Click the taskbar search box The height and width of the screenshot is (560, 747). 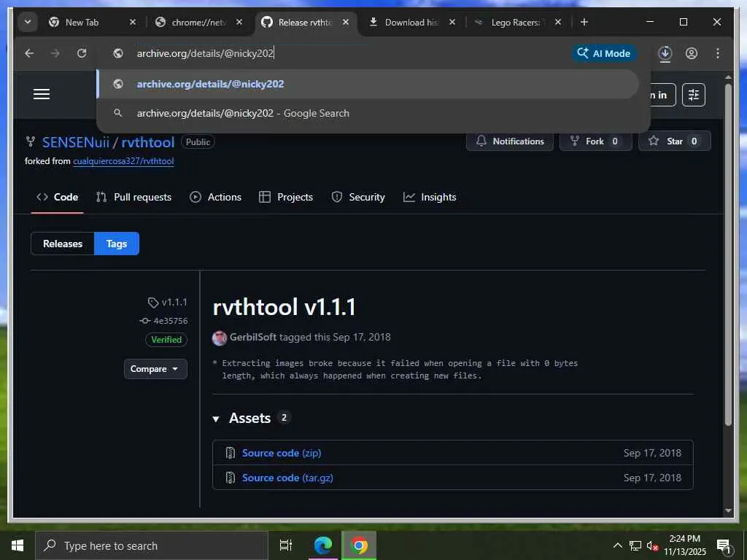click(152, 545)
